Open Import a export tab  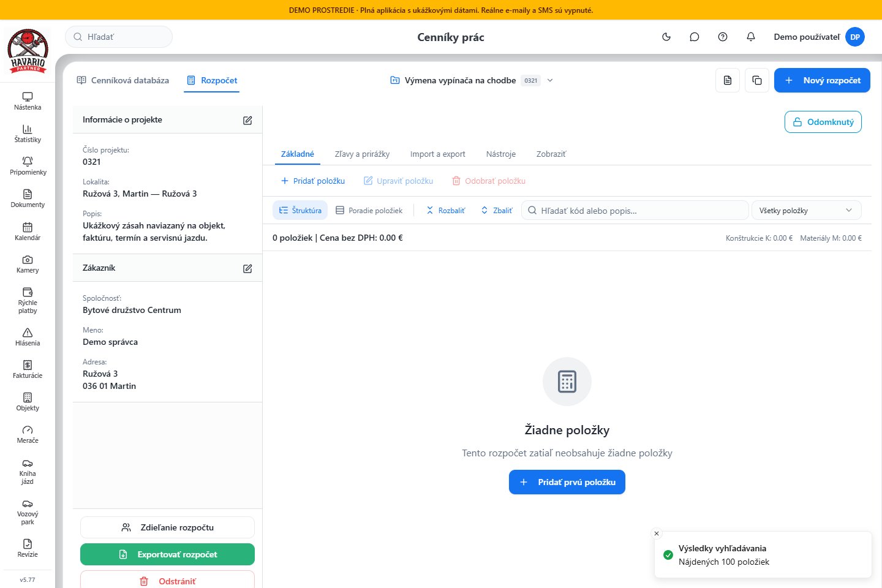438,154
